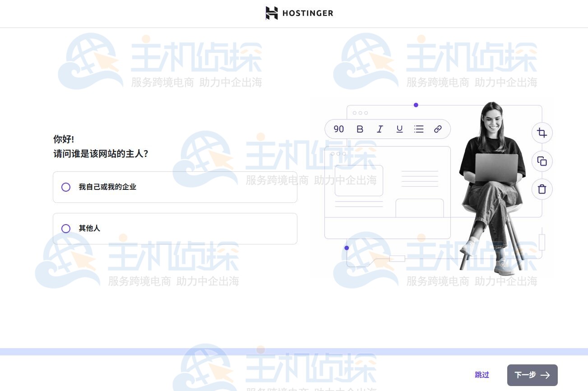
Task: Click the arrow icon inside the next button
Action: [x=545, y=375]
